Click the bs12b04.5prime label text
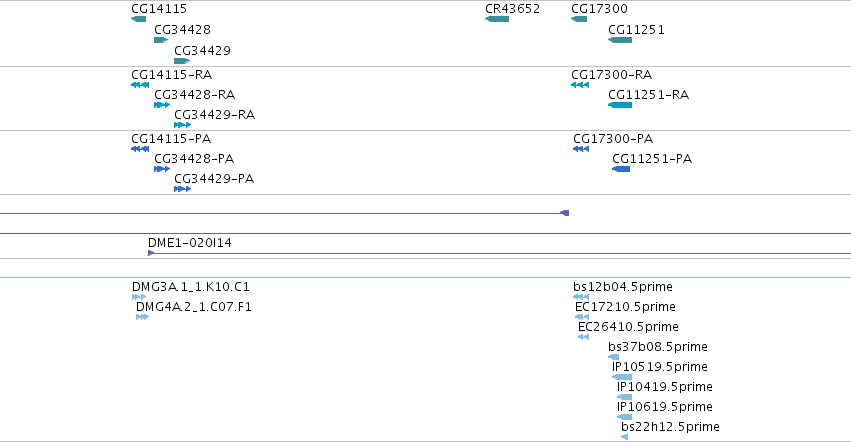 pyautogui.click(x=623, y=286)
